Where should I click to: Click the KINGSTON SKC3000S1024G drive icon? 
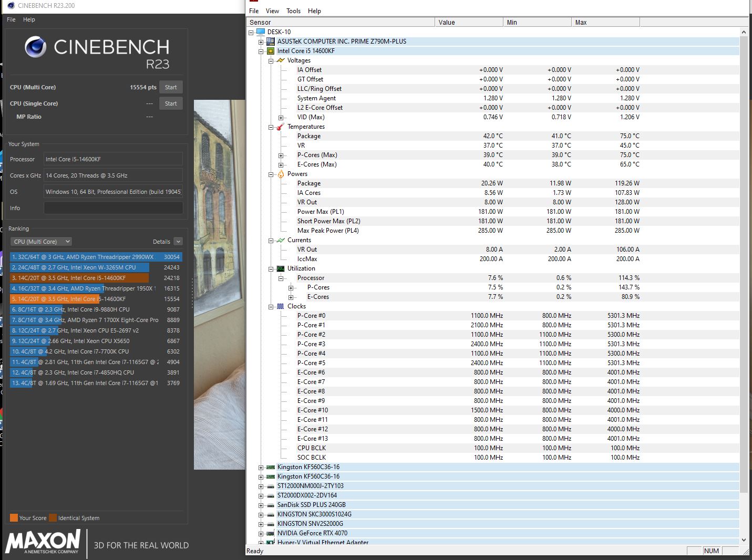click(271, 514)
